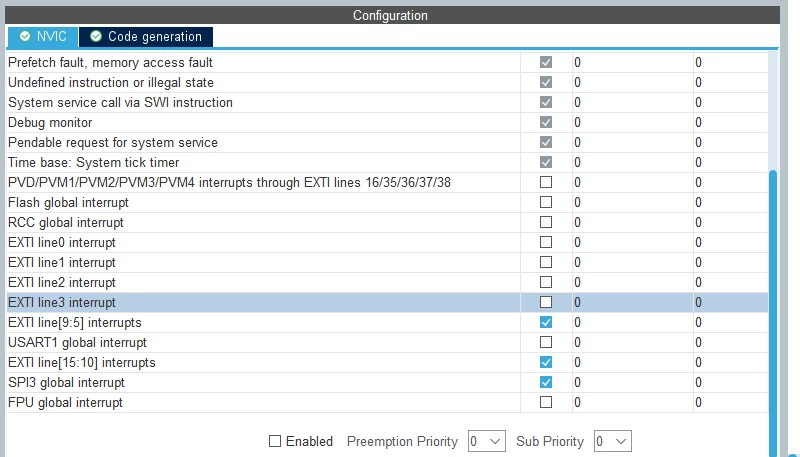Tick the EXTI line0 interrupt checkbox
Viewport: 800px width, 457px height.
tap(546, 242)
